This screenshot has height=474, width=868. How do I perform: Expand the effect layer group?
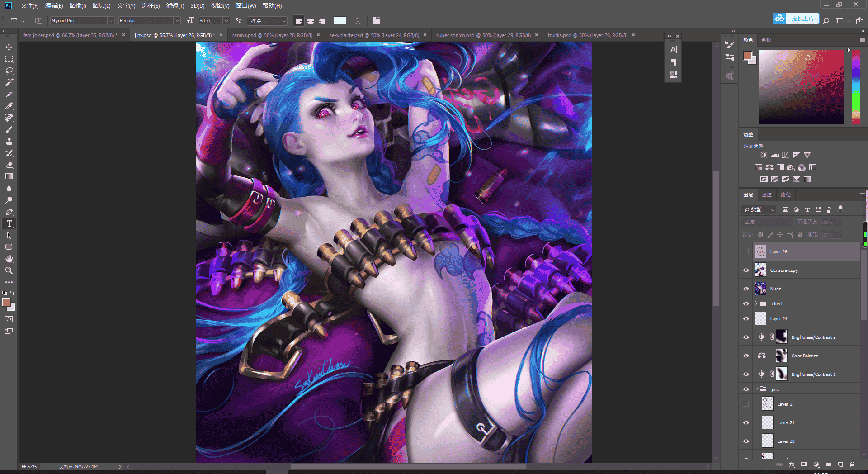click(x=756, y=303)
